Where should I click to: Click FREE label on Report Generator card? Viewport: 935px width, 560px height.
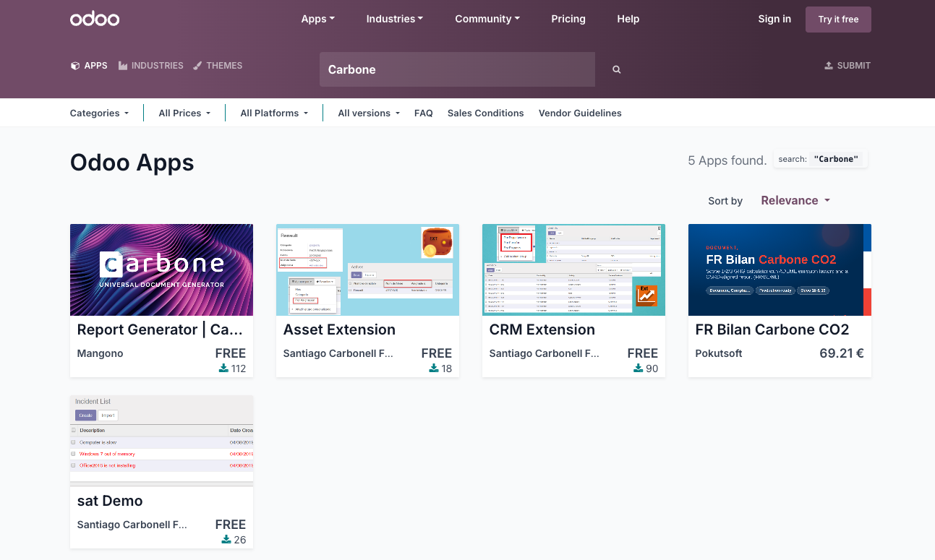tap(231, 353)
